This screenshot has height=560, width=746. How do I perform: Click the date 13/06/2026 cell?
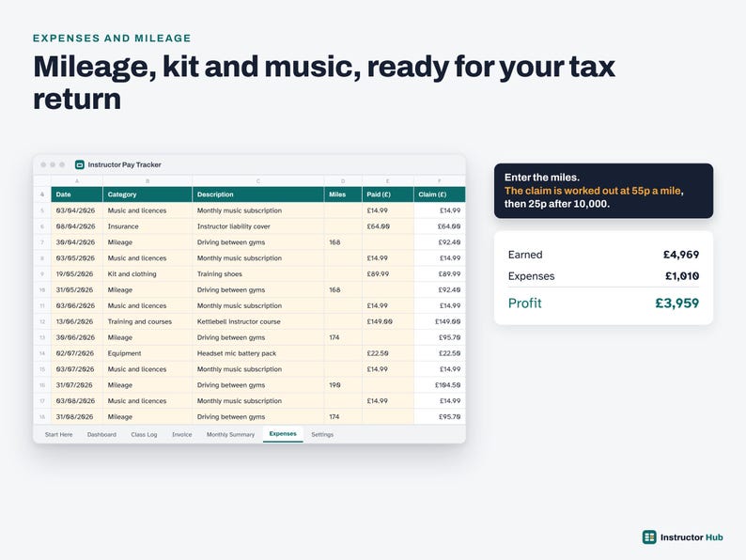77,321
